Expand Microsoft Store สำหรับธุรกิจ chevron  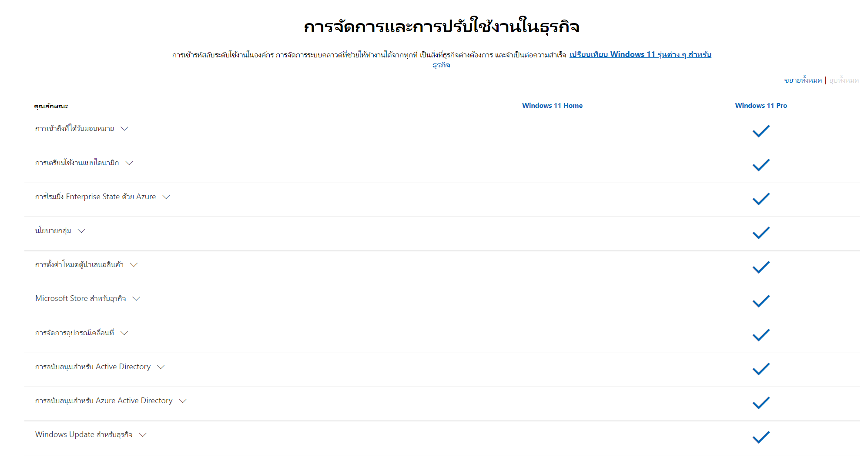(x=136, y=299)
